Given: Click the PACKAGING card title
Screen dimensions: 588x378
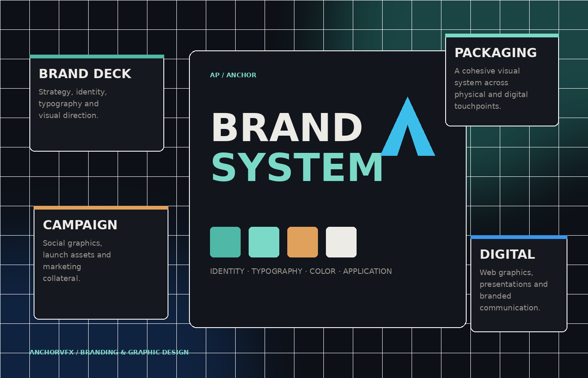Looking at the screenshot, I should [496, 53].
